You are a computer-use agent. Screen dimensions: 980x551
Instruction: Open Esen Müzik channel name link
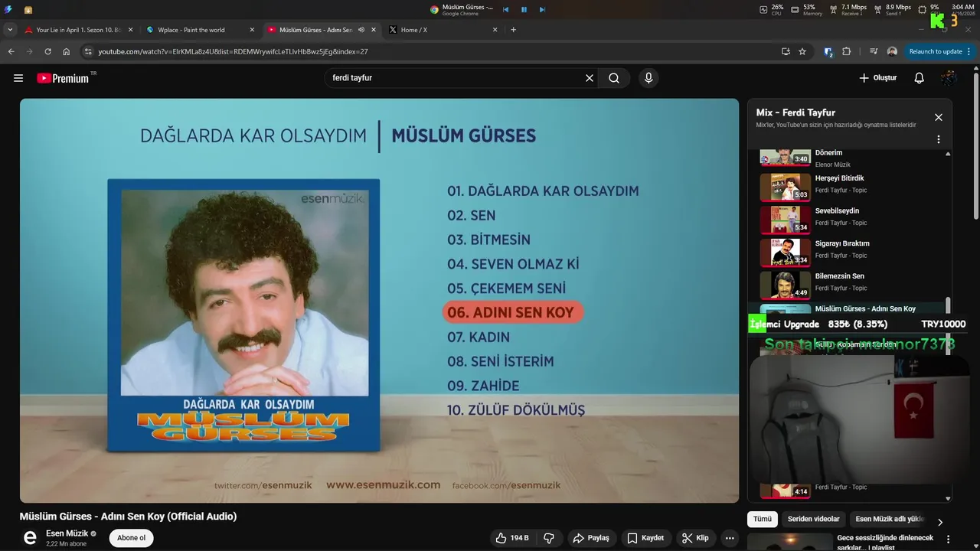(67, 533)
